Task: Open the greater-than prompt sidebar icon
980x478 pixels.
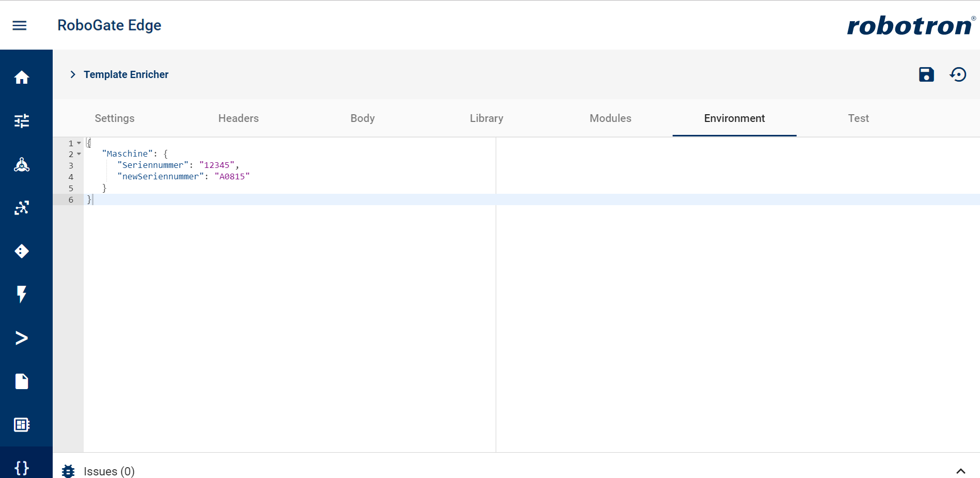Action: point(22,338)
